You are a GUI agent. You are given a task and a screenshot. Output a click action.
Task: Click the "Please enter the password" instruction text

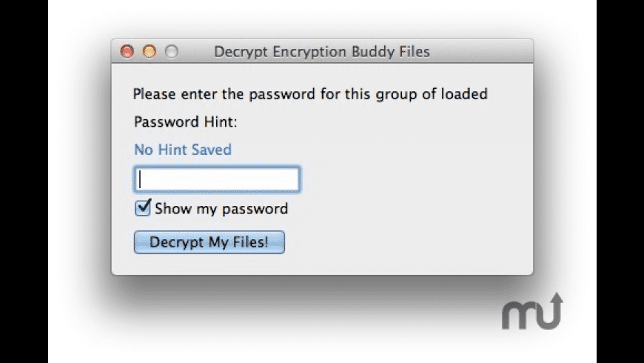click(x=310, y=94)
